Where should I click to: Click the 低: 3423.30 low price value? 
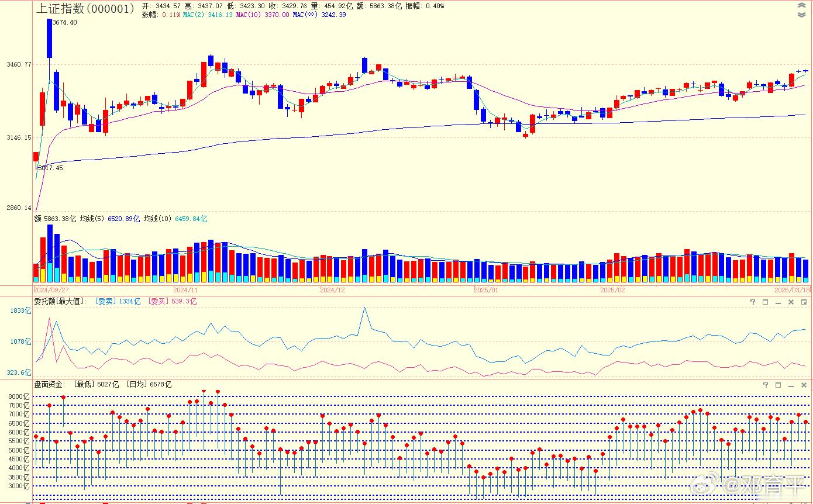(246, 6)
